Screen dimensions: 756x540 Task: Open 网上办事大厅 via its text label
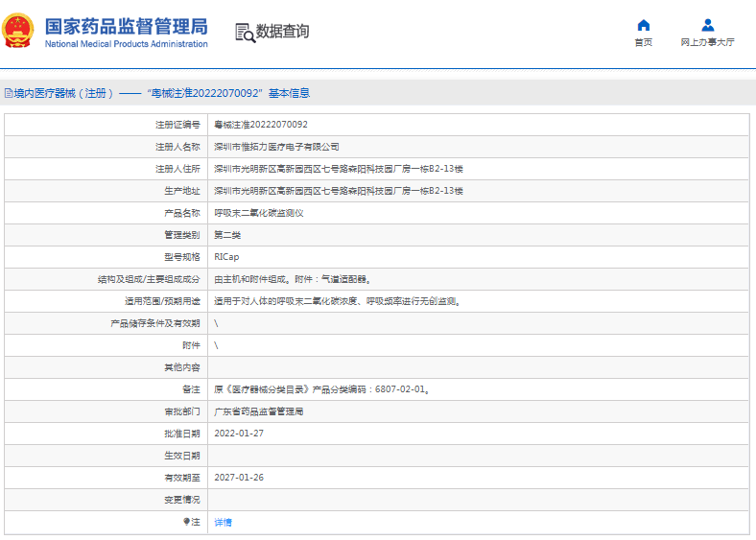point(707,43)
